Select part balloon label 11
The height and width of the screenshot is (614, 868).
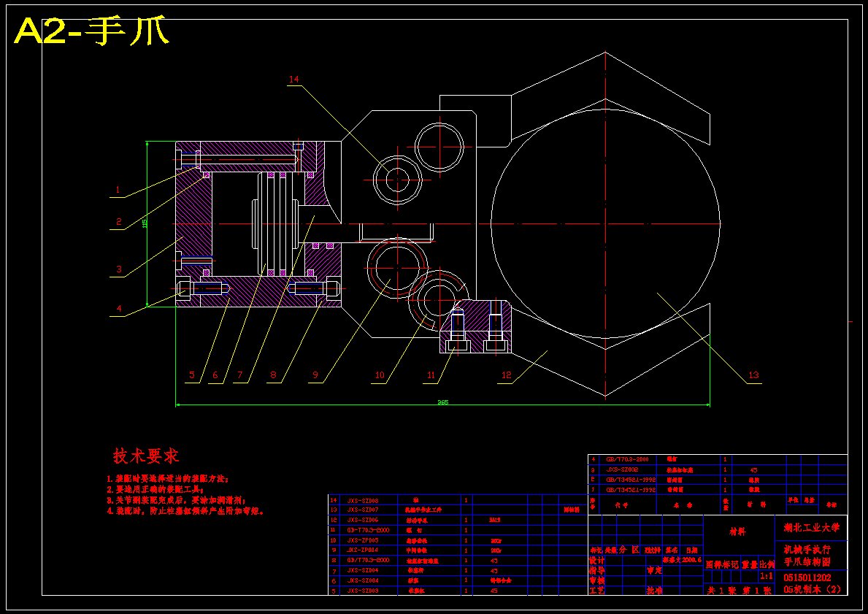coord(431,375)
